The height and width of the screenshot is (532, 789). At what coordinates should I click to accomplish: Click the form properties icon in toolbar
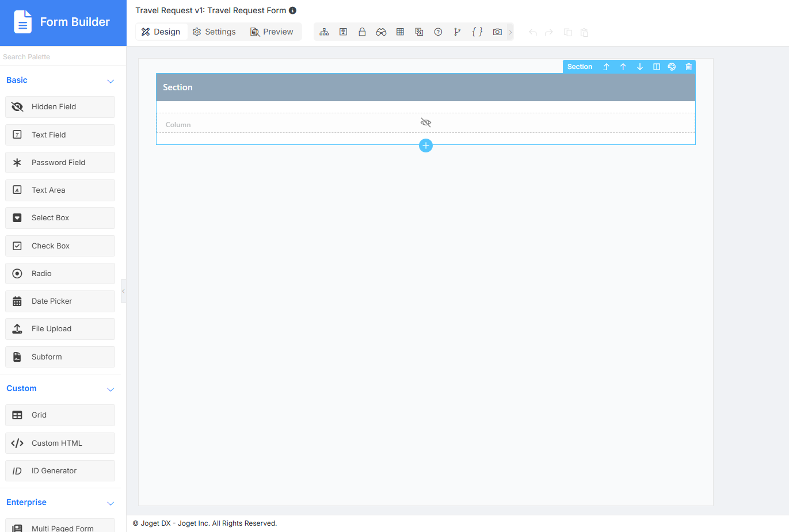[343, 32]
